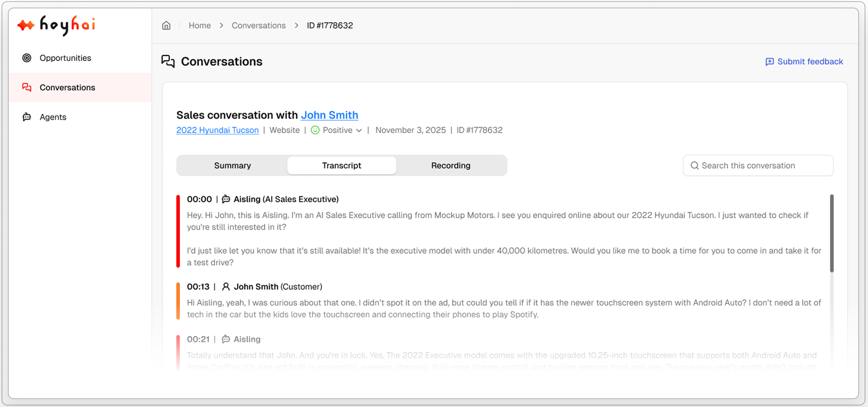This screenshot has height=407, width=868.
Task: Click the chevron after Home breadcrumb
Action: (221, 26)
